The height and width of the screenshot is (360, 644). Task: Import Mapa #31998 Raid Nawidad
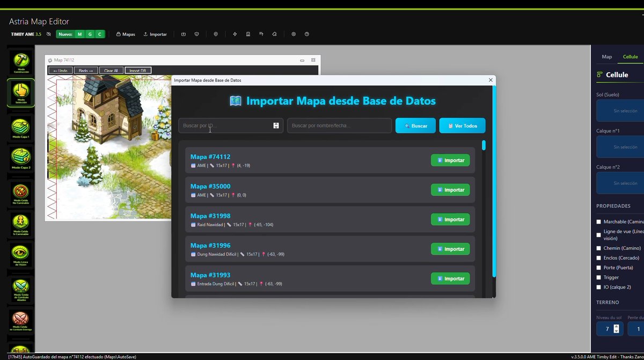450,220
